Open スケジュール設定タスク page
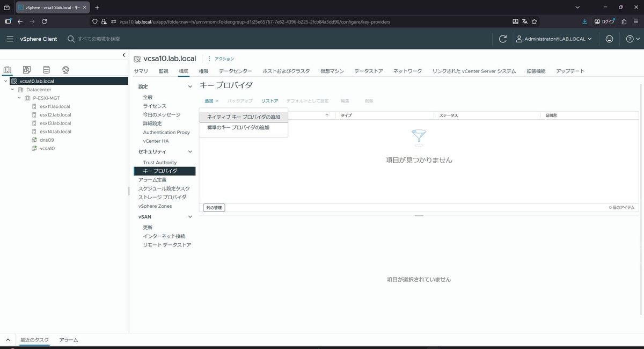The height and width of the screenshot is (349, 644). (164, 188)
